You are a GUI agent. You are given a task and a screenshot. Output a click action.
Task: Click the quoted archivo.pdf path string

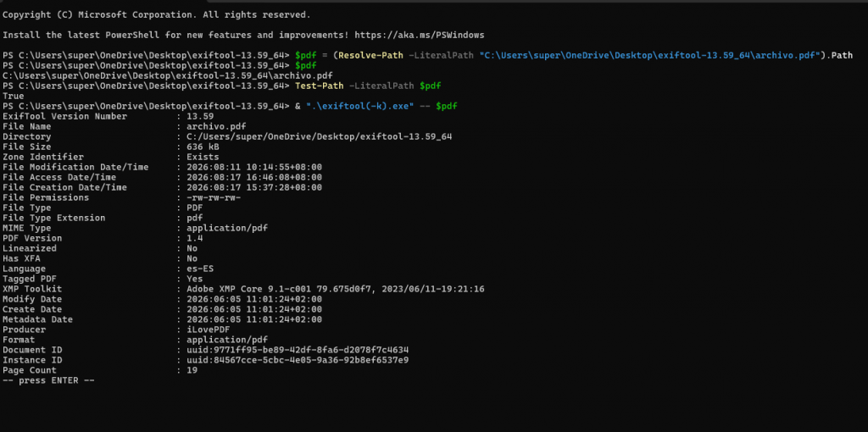coord(650,55)
